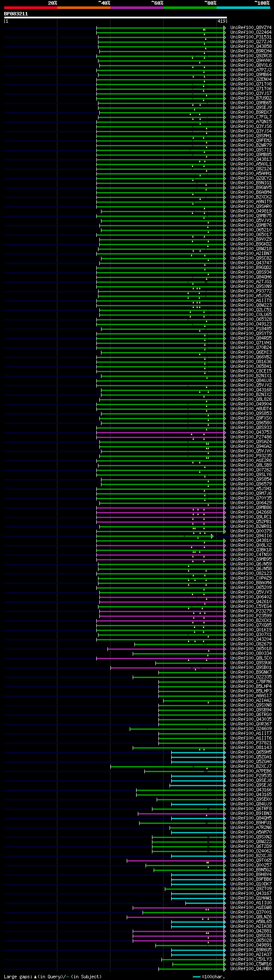Open hit UniRef100_P31531
274x980 pixels.
pos(251,37)
